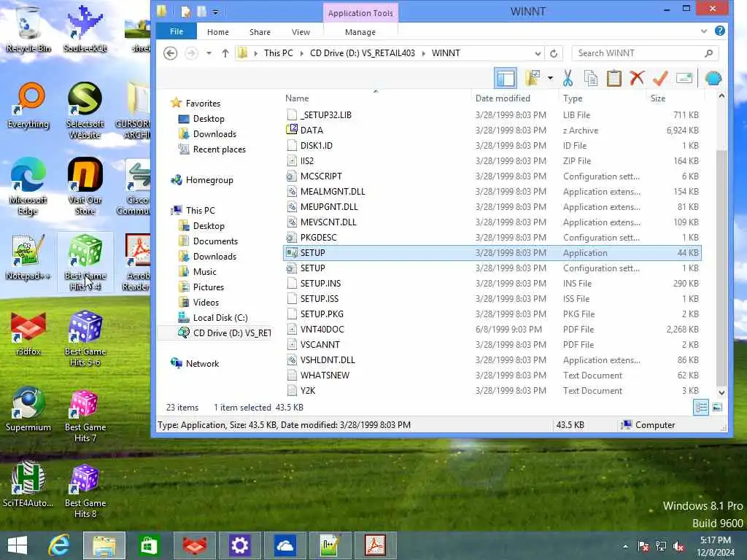Select the MEALMGNT.DLL file
The width and height of the screenshot is (747, 560).
(x=492, y=192)
